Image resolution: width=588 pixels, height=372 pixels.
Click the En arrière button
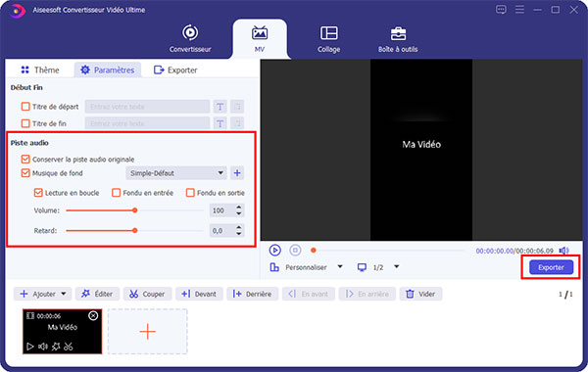[x=367, y=294]
